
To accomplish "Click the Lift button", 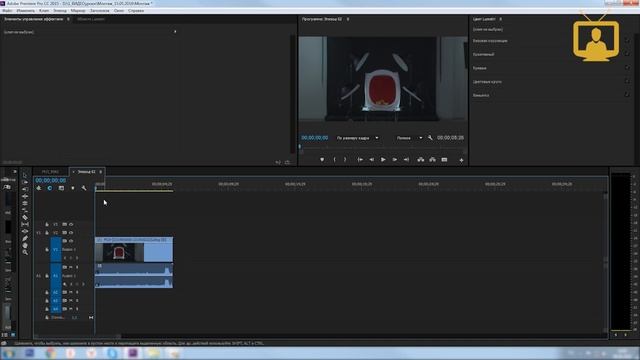I will (x=420, y=160).
